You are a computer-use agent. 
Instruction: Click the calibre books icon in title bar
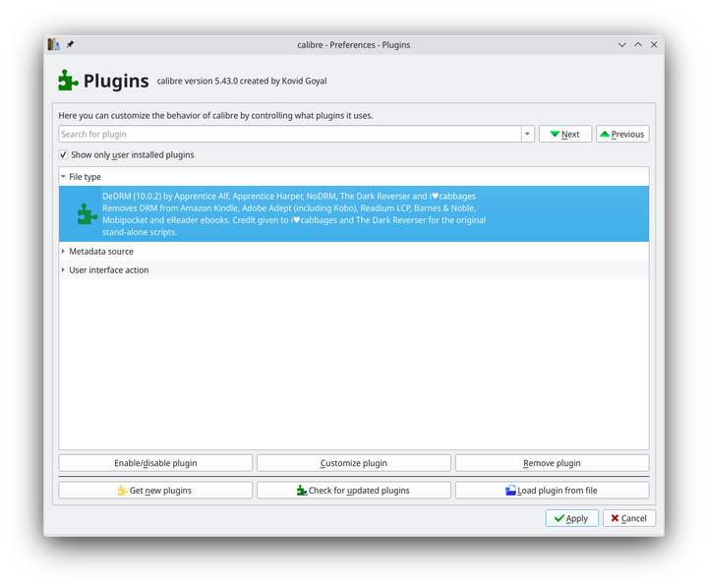click(x=54, y=44)
